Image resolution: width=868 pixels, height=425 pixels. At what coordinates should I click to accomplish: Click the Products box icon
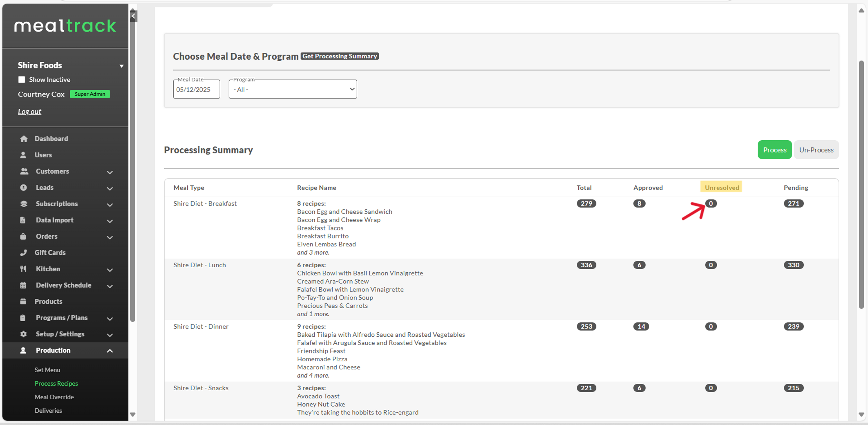pyautogui.click(x=23, y=301)
